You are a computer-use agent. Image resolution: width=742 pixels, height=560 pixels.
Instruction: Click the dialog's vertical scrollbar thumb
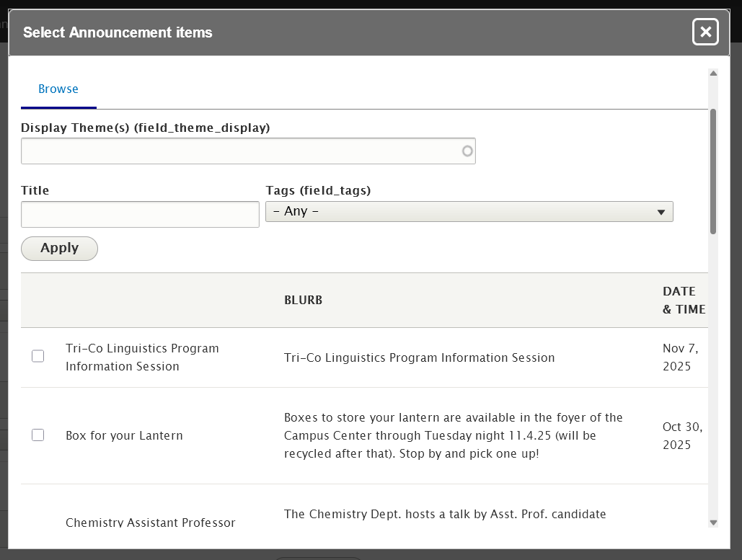[x=713, y=171]
